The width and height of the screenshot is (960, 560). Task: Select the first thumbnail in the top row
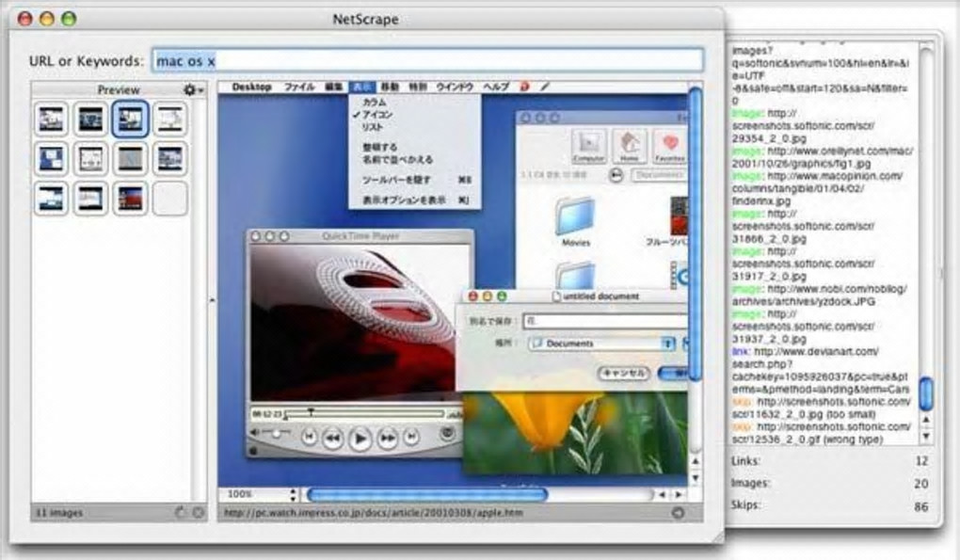click(x=51, y=119)
